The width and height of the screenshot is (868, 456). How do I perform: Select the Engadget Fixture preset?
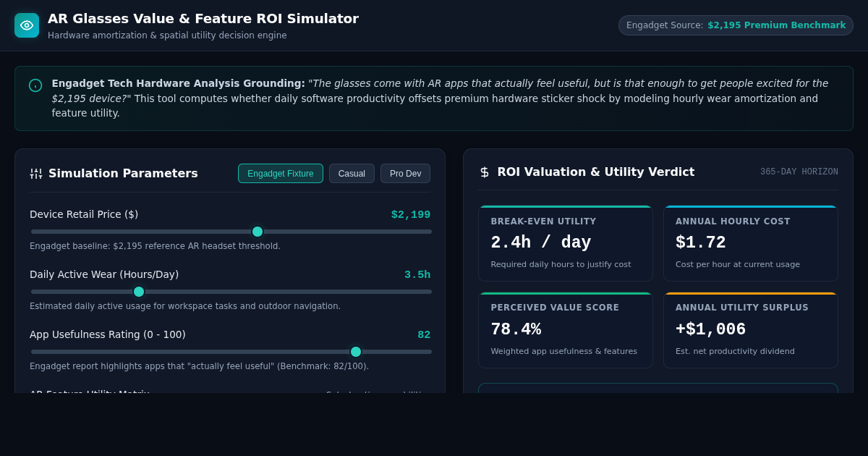[x=281, y=174]
